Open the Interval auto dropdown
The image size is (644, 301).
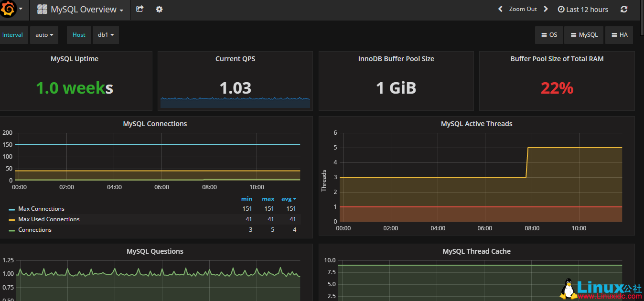click(44, 34)
